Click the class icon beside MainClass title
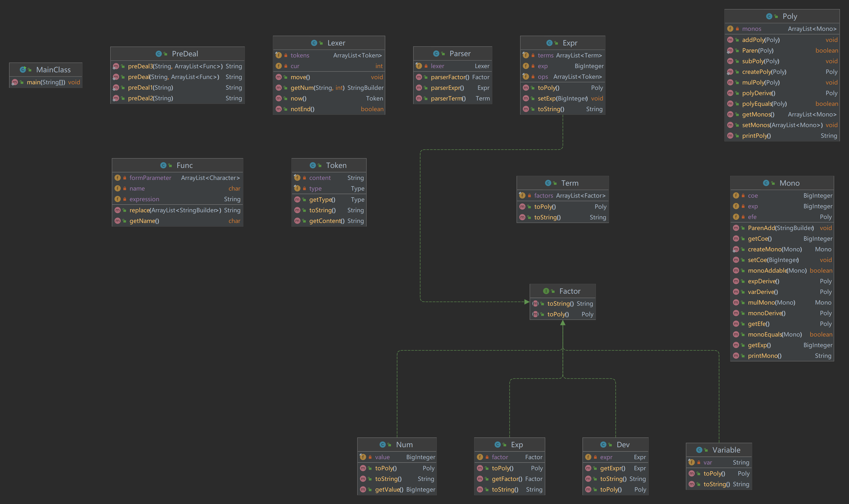This screenshot has width=849, height=504. [23, 70]
